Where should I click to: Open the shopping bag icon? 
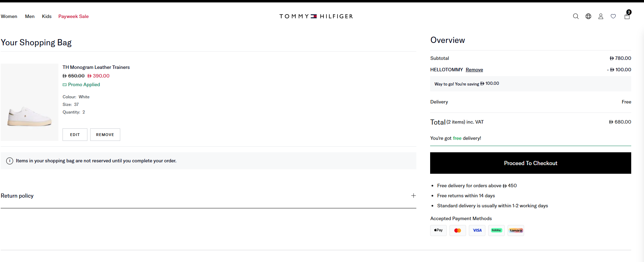pyautogui.click(x=627, y=16)
